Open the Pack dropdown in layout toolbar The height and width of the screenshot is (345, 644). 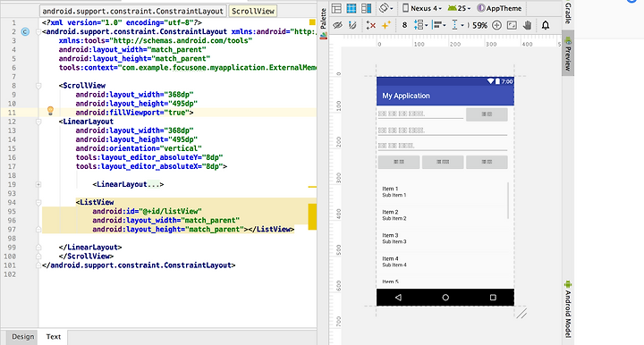pos(420,25)
